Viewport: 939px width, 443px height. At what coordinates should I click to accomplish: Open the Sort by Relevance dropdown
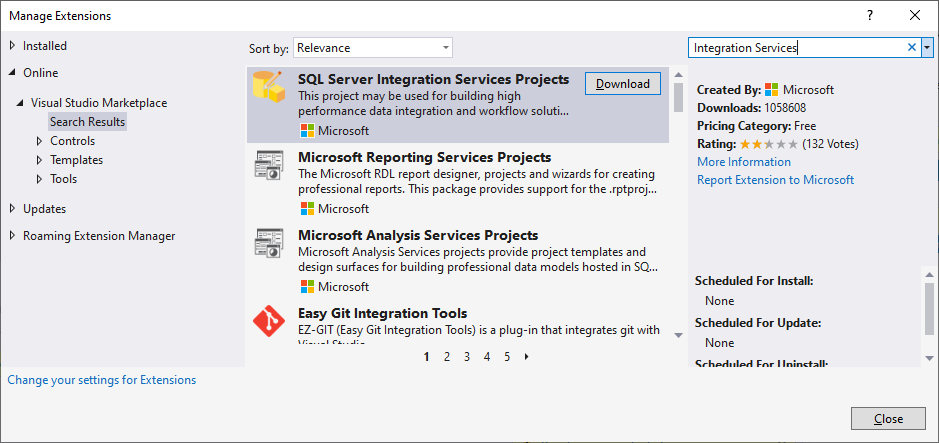click(372, 47)
